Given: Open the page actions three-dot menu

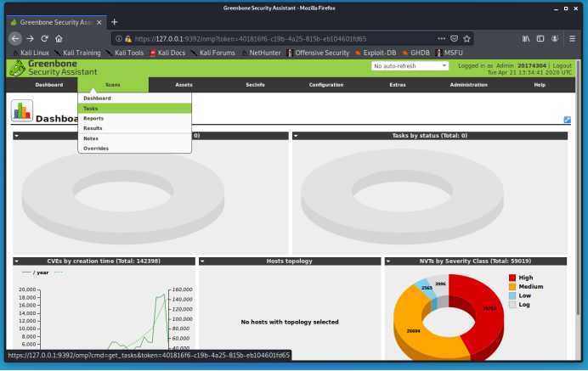Looking at the screenshot, I should 441,38.
